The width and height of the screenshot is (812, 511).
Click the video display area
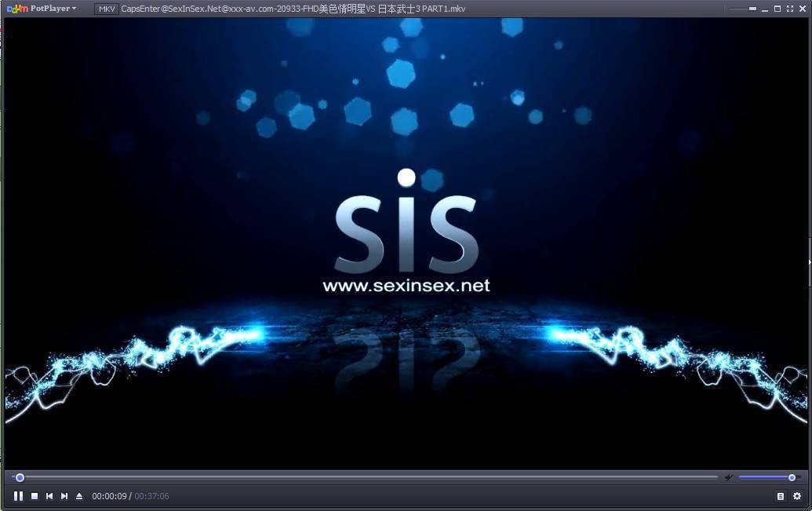[x=406, y=243]
